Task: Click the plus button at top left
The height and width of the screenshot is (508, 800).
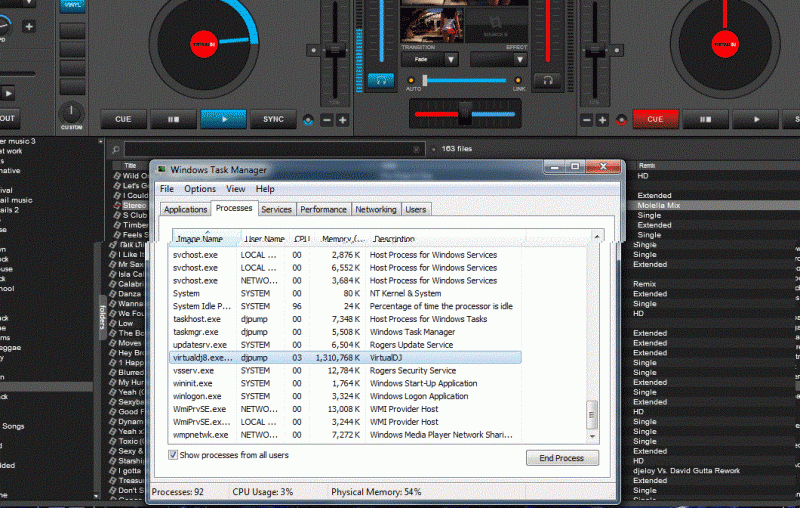Action: [x=29, y=27]
